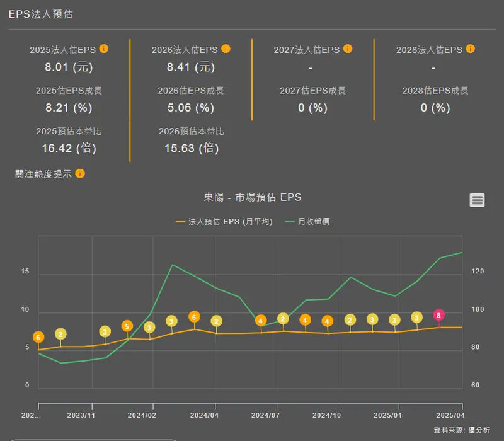Toggle 月收盤價 legend series
Screen dimensions: 504x441
[307, 222]
